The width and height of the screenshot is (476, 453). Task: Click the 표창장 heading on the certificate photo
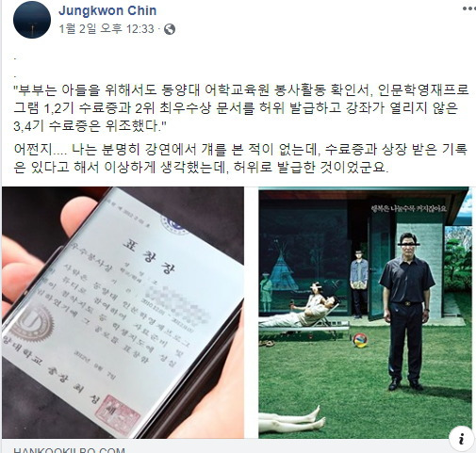coord(149,255)
